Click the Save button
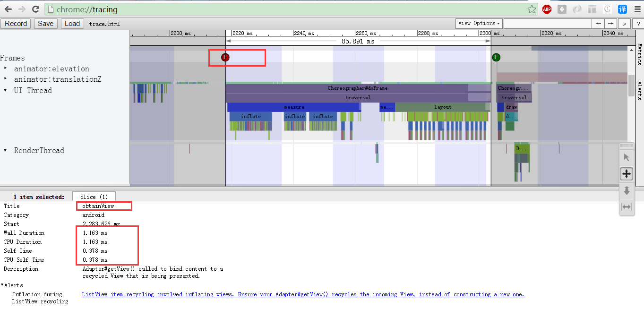This screenshot has height=318, width=644. point(45,24)
